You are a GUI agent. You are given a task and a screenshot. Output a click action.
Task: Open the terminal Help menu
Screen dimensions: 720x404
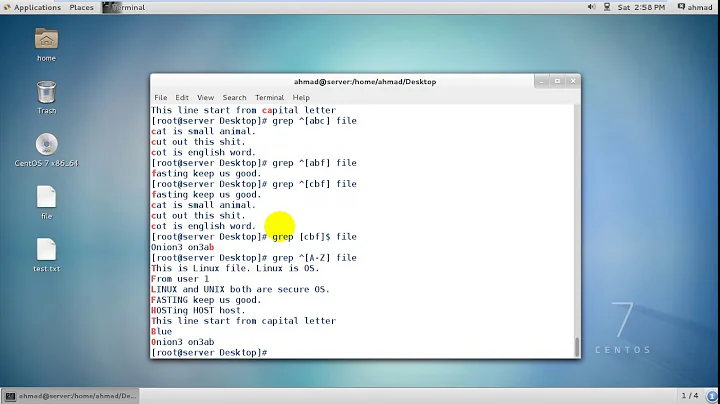[x=301, y=97]
